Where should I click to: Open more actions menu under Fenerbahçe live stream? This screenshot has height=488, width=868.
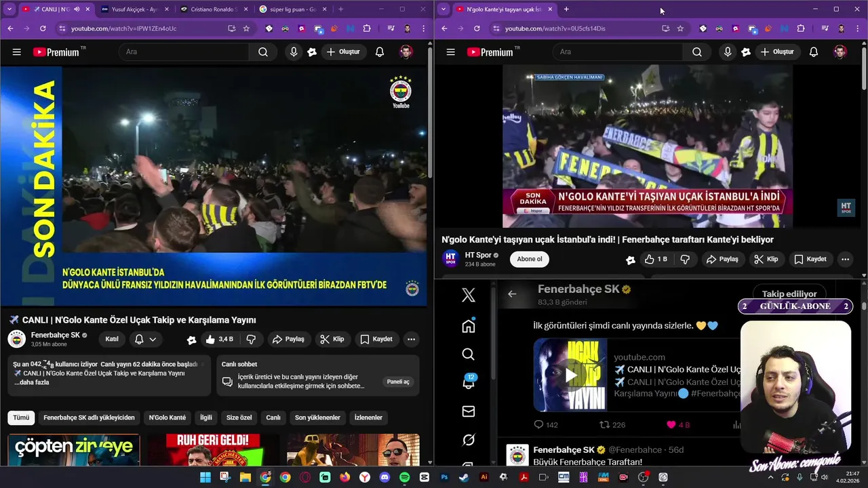coord(411,339)
